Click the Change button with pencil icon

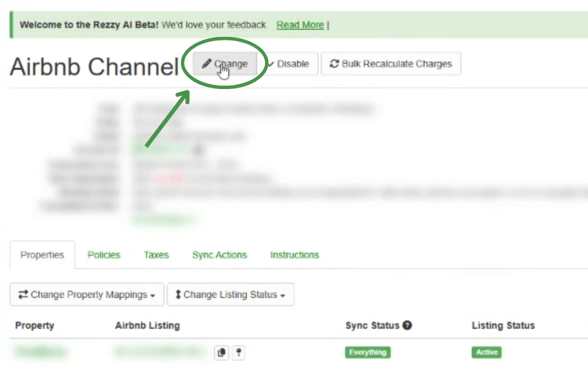[x=225, y=64]
